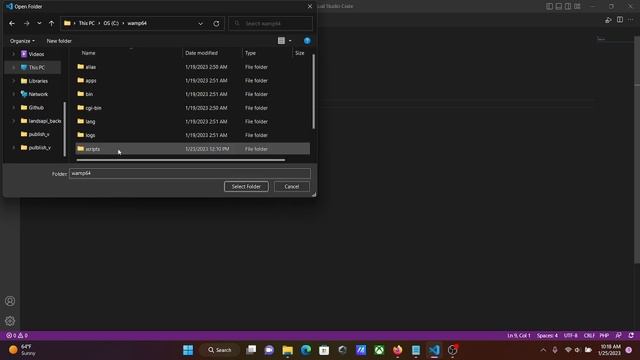The height and width of the screenshot is (360, 640).
Task: Open Microsoft Edge from taskbar
Action: click(x=306, y=350)
